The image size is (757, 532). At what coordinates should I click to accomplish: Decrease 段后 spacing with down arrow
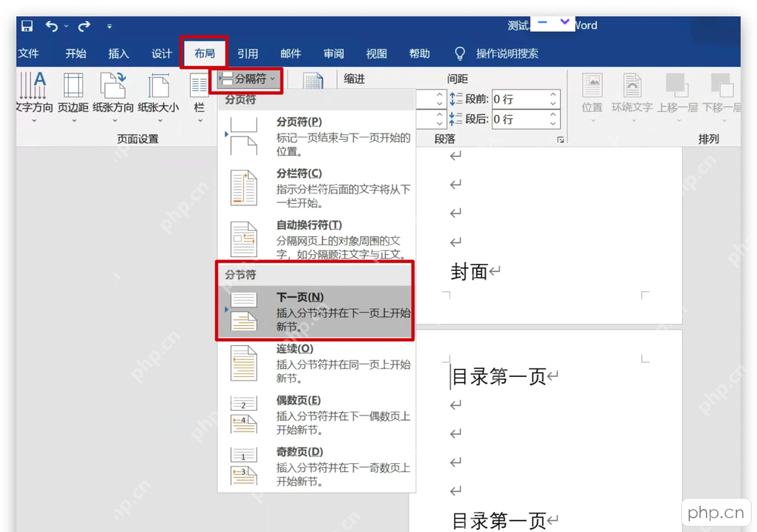pos(553,124)
